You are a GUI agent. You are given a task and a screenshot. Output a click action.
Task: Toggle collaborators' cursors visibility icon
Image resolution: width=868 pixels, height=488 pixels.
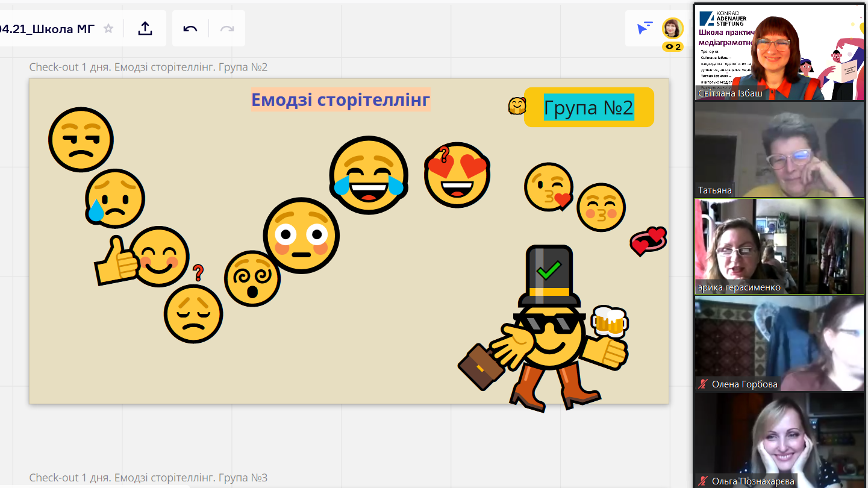tap(645, 28)
